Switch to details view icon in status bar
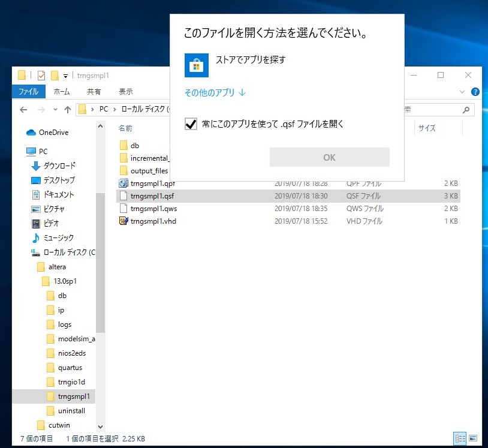The width and height of the screenshot is (488, 448). click(460, 438)
